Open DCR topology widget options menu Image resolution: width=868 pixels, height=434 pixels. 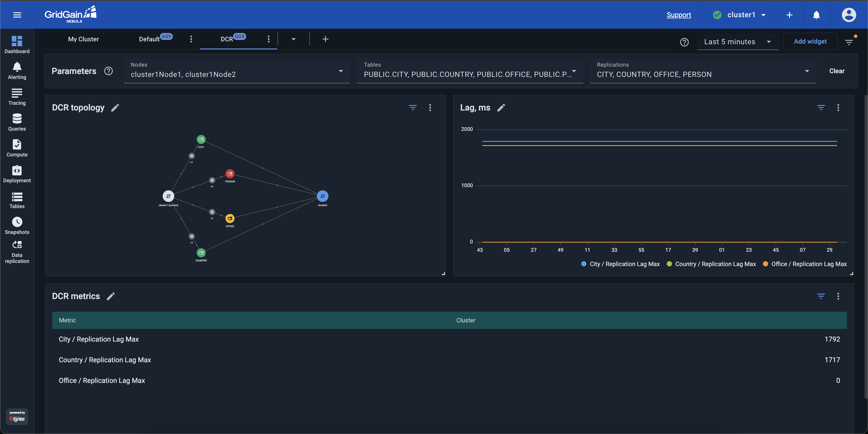[430, 107]
